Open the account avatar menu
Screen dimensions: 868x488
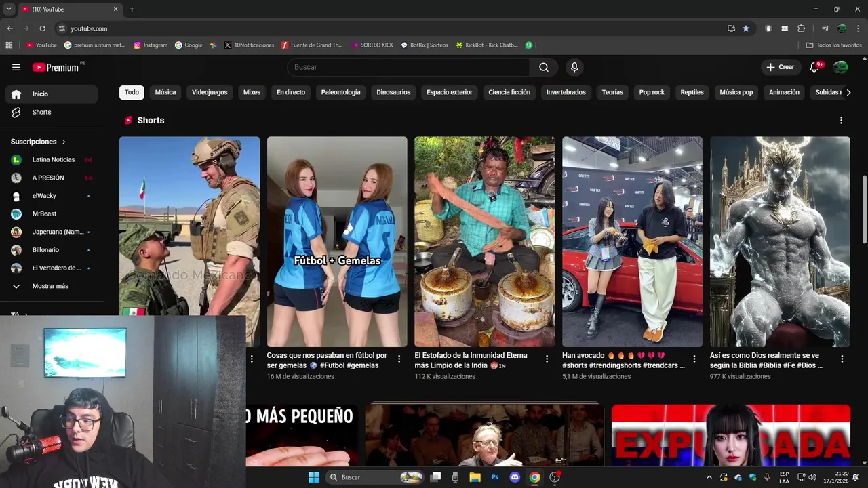coord(840,67)
